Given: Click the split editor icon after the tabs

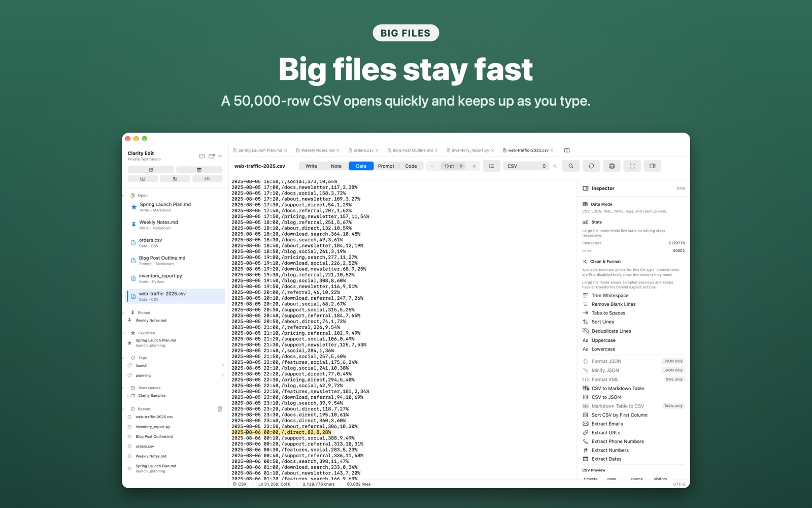Looking at the screenshot, I should click(x=567, y=150).
